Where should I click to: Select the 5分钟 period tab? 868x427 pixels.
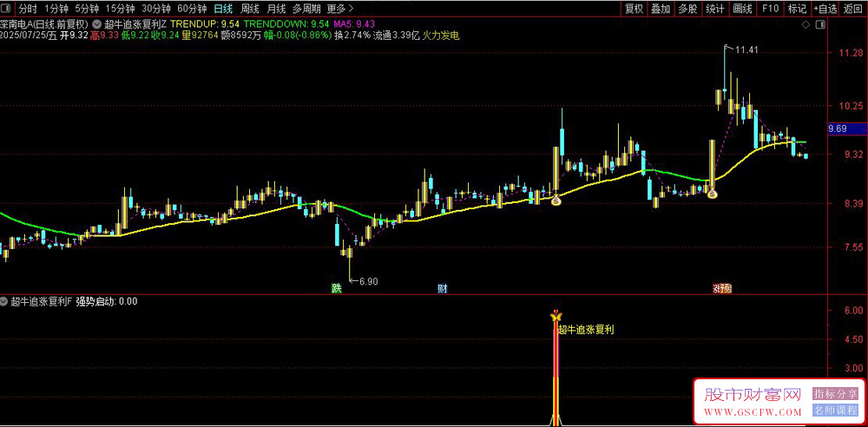[x=87, y=9]
